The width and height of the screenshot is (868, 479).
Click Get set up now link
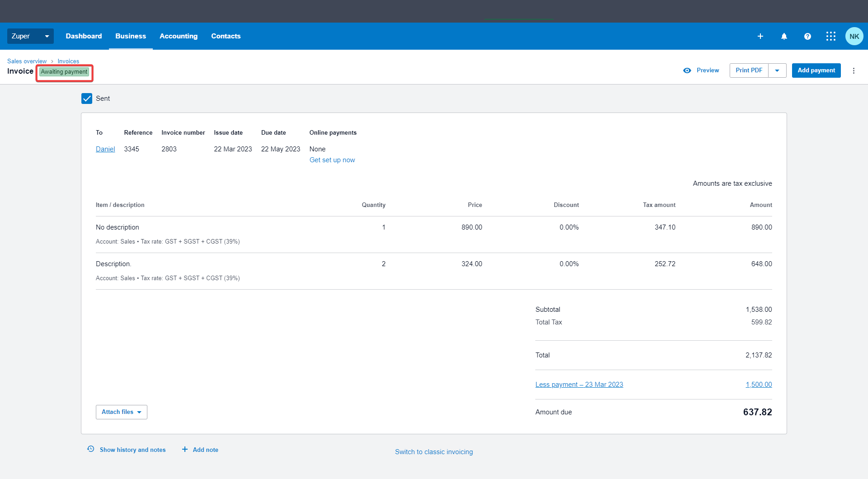[x=332, y=160]
